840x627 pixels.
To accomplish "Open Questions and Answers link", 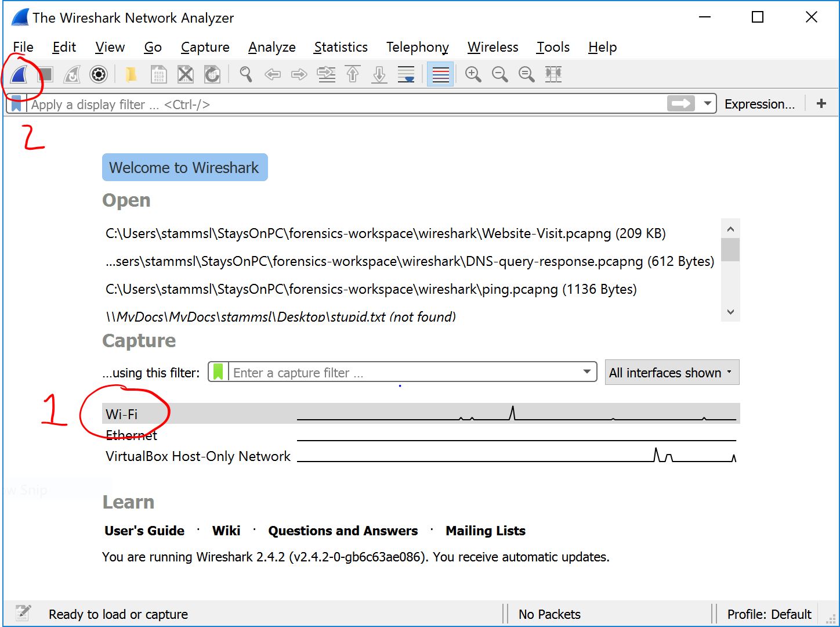I will 343,531.
